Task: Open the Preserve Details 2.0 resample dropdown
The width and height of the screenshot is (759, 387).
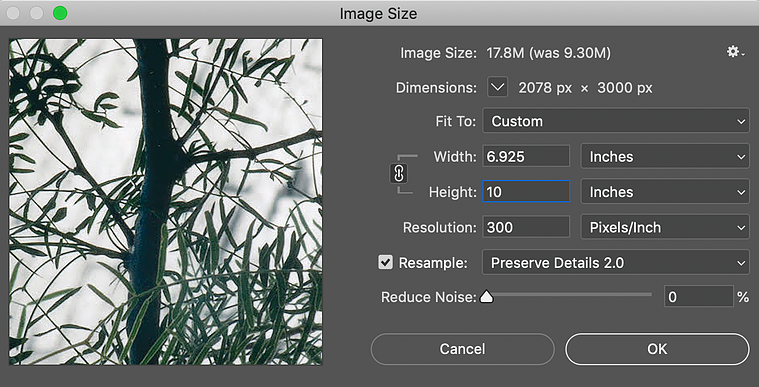Action: coord(616,263)
